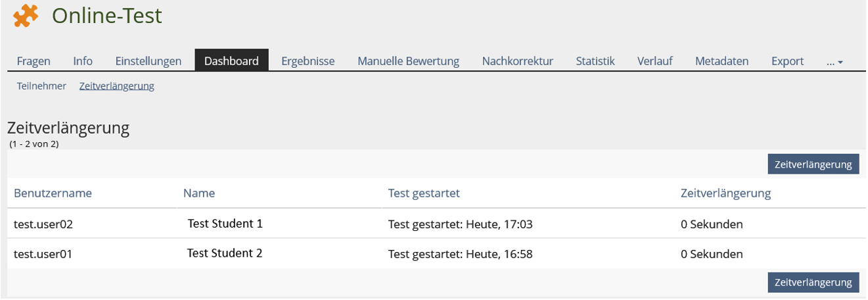Go to the Ergebnisse tab
The height and width of the screenshot is (300, 868).
(x=308, y=61)
